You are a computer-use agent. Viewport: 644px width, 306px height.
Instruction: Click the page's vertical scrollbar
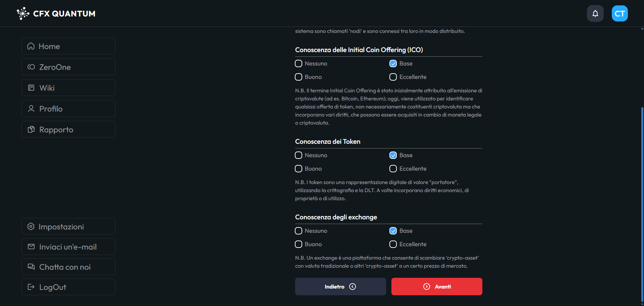(642, 202)
